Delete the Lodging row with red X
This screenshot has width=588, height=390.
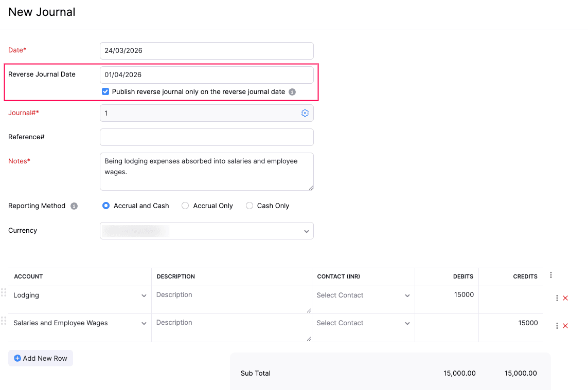565,298
